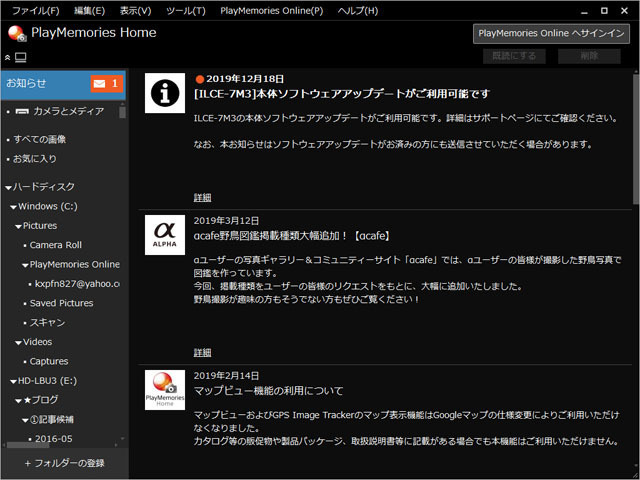Click the PlayMemories Online へサインイン button
640x480 pixels.
point(551,33)
